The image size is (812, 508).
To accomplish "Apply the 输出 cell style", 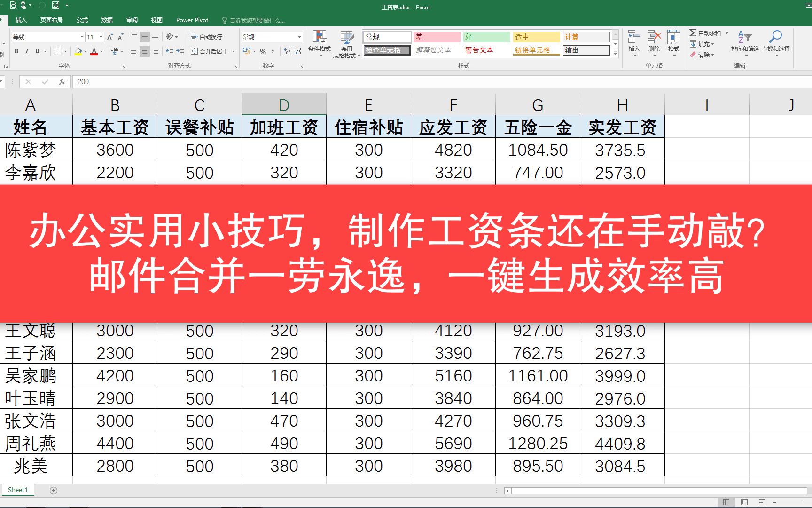I will pos(586,50).
